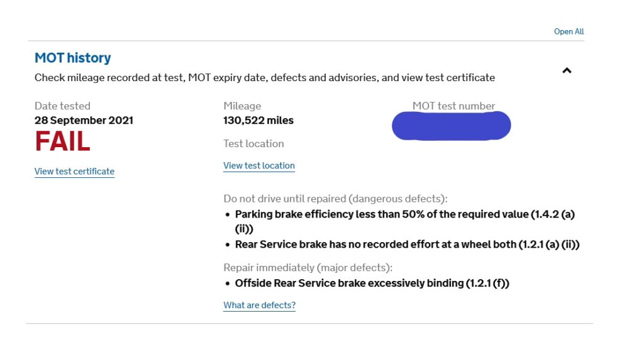Click the blue redacted test number blob
The height and width of the screenshot is (347, 644).
[451, 126]
